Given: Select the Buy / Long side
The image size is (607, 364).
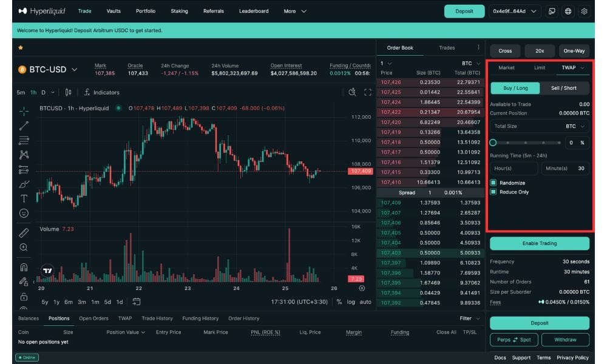Looking at the screenshot, I should 515,88.
